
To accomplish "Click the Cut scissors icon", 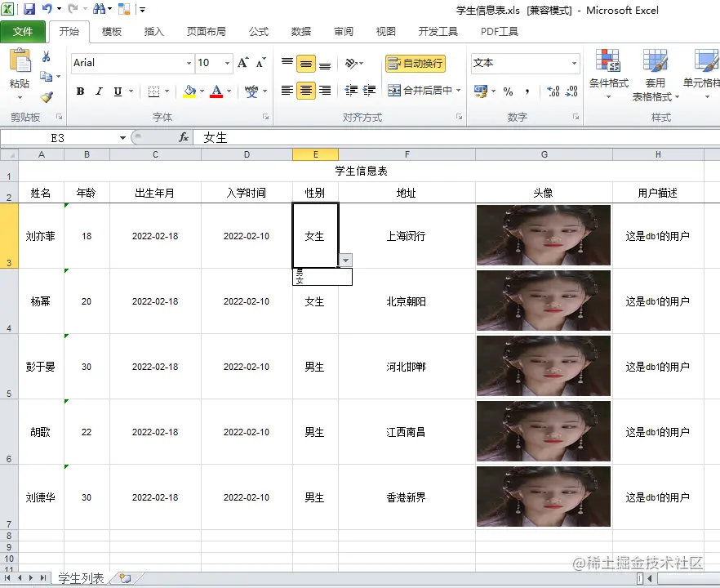I will (46, 56).
